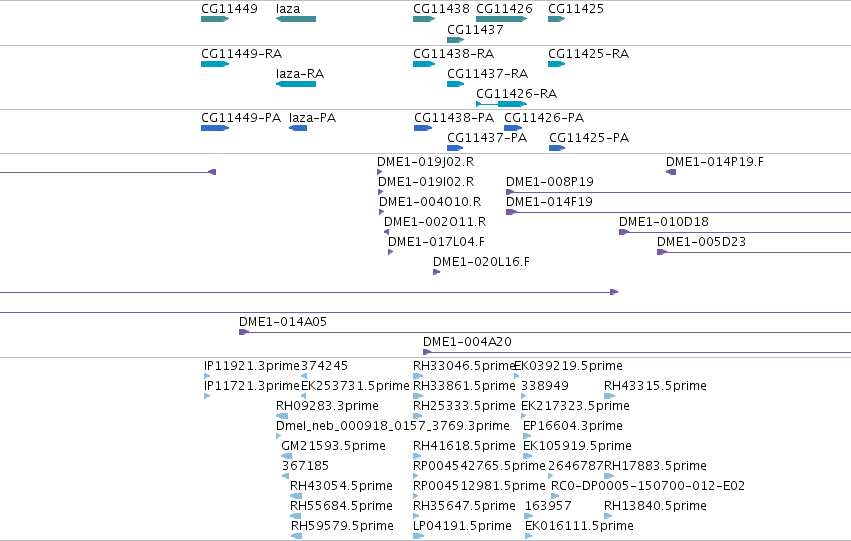
Task: Select the GM21593.5prime EST label
Action: click(333, 446)
